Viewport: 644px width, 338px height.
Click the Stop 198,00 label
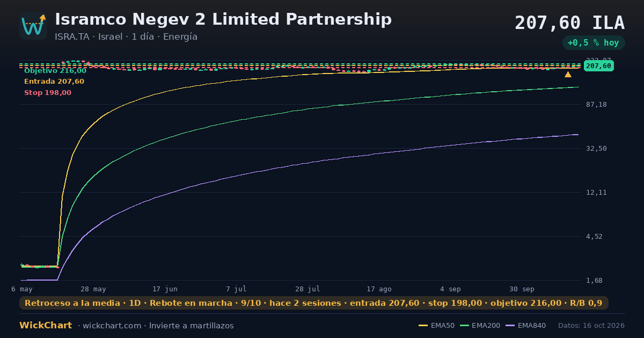tap(48, 93)
